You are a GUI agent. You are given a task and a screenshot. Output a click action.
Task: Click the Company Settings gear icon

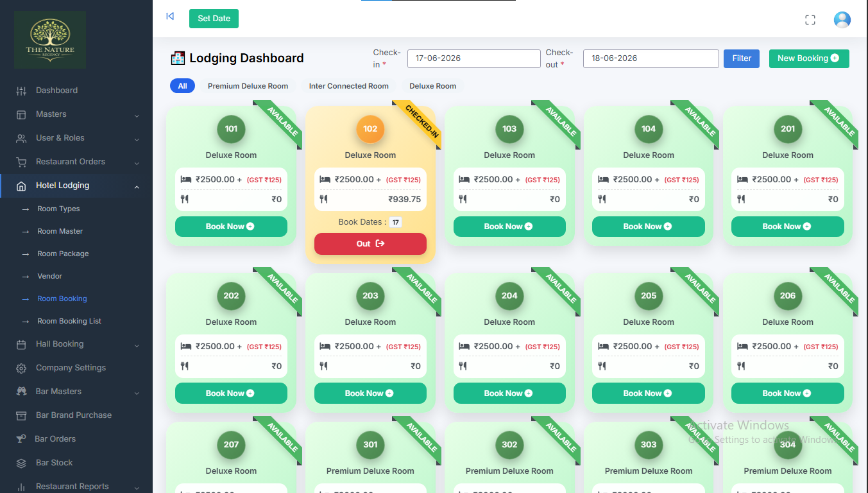[21, 368]
